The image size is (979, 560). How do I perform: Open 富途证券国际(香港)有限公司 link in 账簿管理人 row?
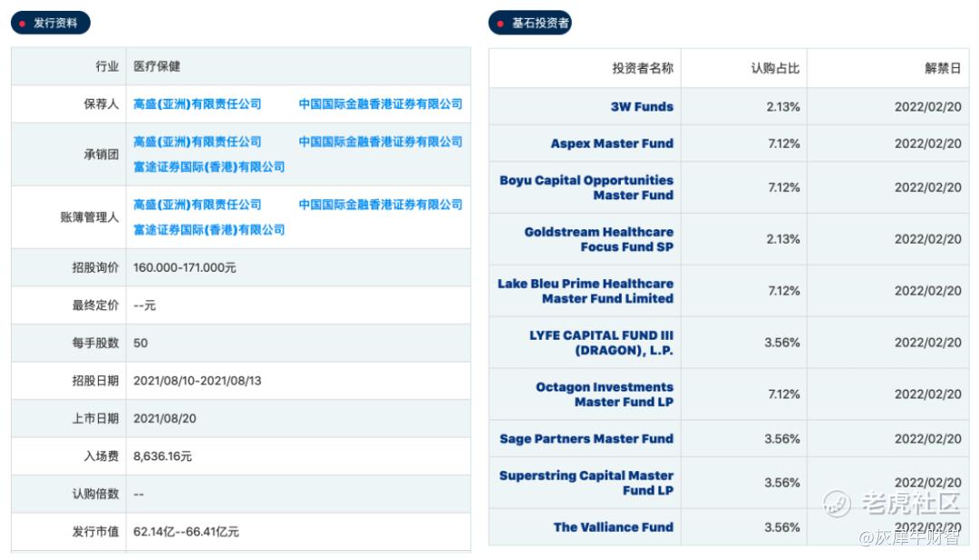[x=209, y=230]
